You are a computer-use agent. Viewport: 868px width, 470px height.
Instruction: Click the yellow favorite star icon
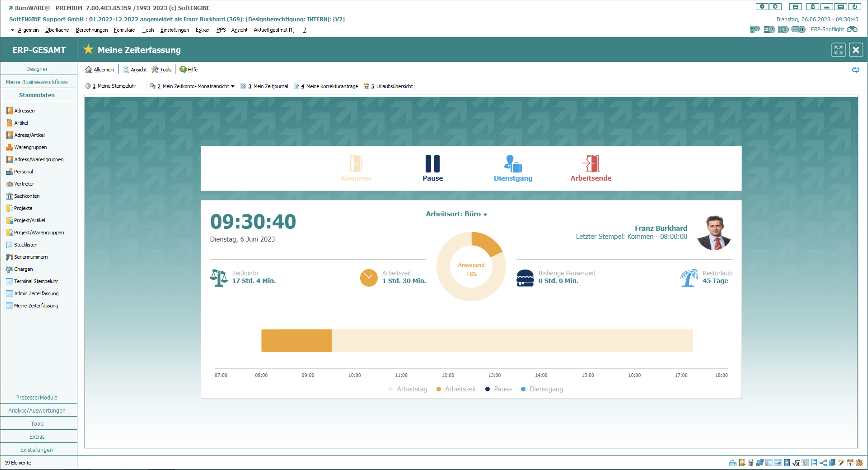click(88, 49)
